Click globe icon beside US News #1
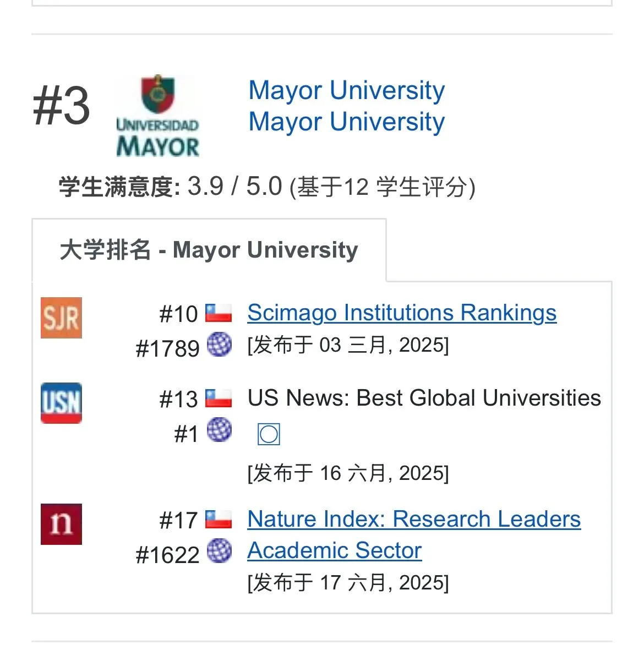Image resolution: width=644 pixels, height=661 pixels. click(x=219, y=430)
